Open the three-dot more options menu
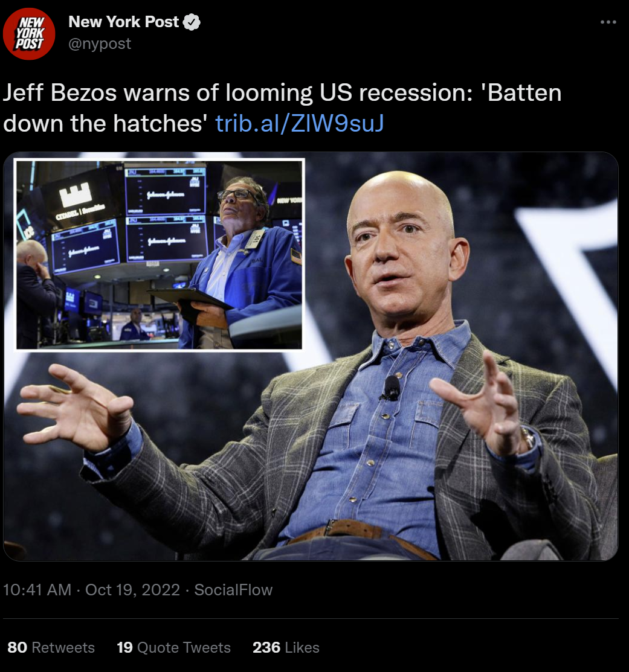 click(x=608, y=22)
